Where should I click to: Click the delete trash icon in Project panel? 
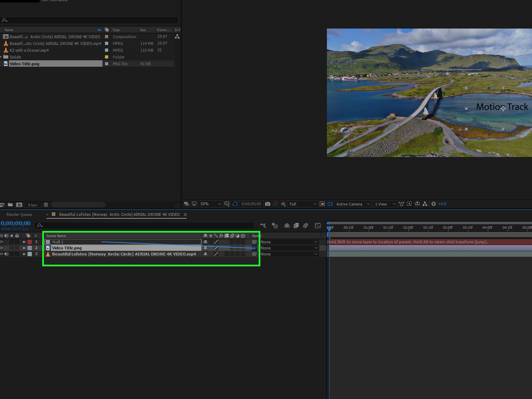tap(46, 205)
